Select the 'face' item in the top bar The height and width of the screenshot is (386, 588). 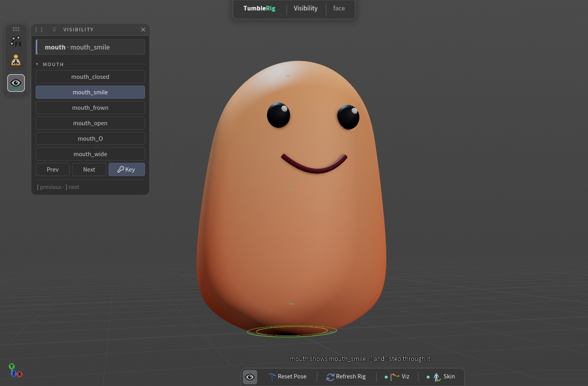(339, 8)
